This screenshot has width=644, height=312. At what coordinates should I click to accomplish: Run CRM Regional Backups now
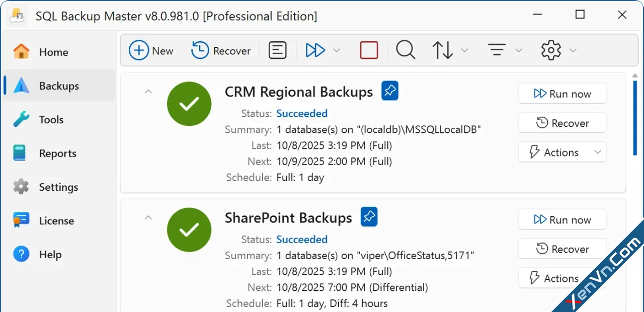point(562,94)
